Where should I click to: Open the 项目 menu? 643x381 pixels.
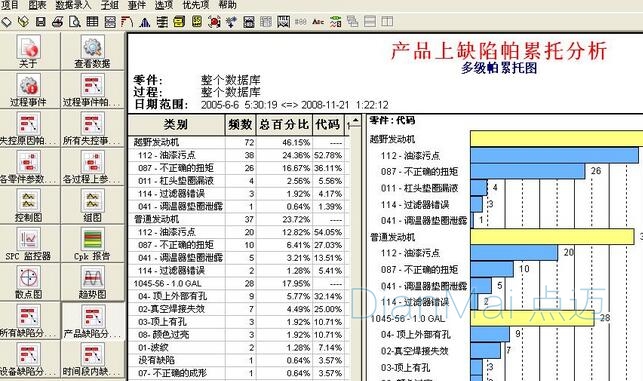pyautogui.click(x=10, y=5)
